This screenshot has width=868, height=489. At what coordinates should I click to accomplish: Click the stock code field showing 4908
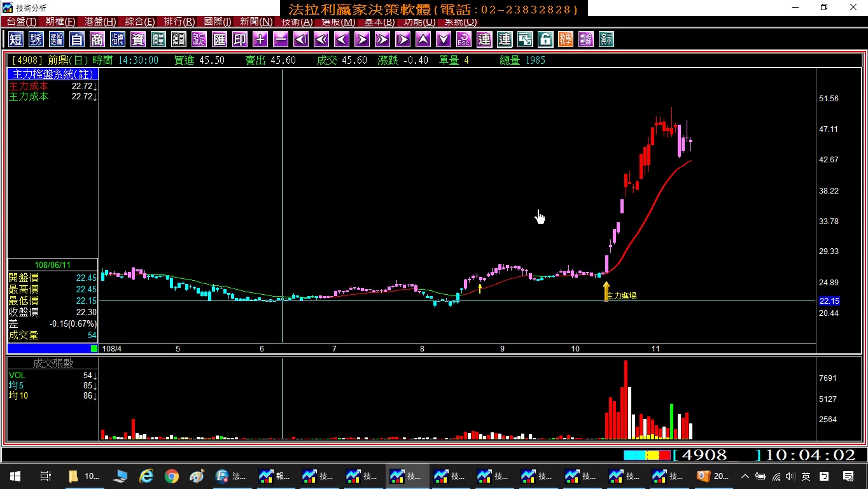coord(717,455)
